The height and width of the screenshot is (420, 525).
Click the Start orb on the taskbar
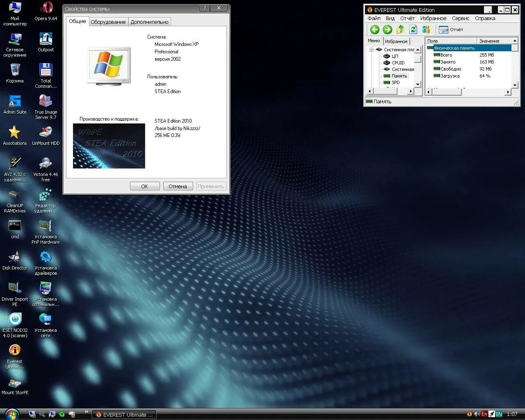[x=12, y=414]
